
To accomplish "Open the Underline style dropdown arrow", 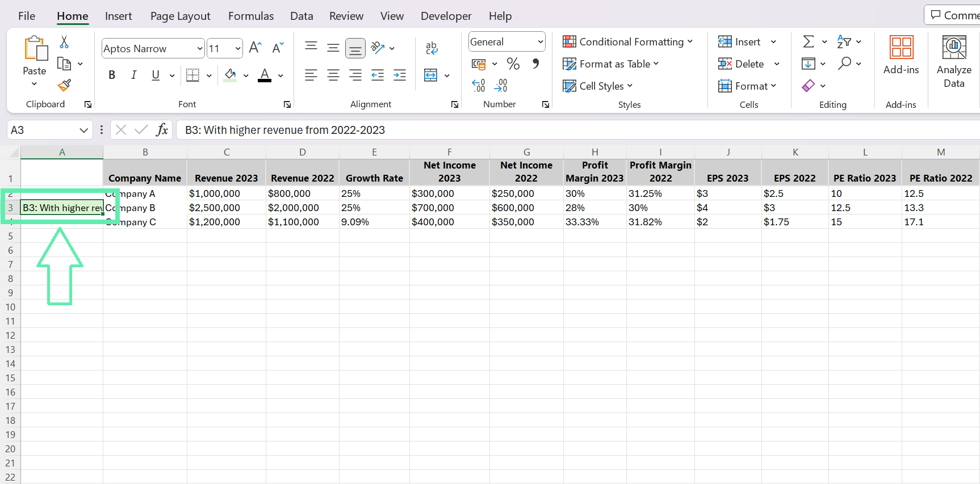I will (x=172, y=75).
